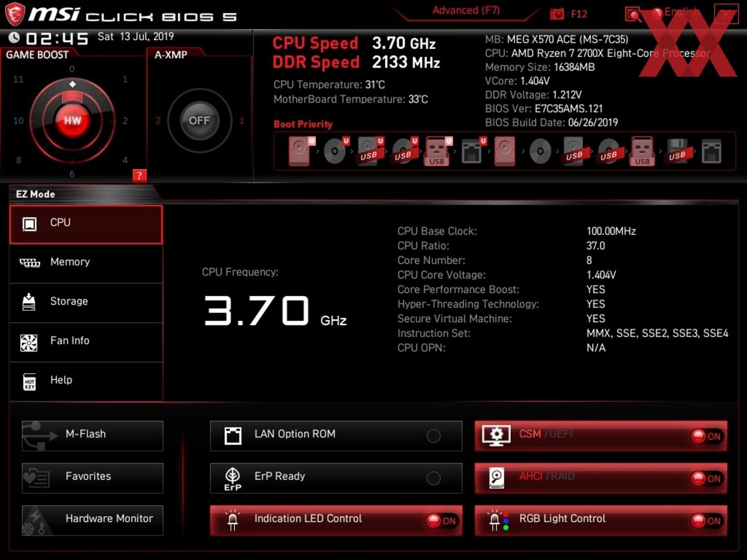Open Hardware Monitor

click(92, 520)
